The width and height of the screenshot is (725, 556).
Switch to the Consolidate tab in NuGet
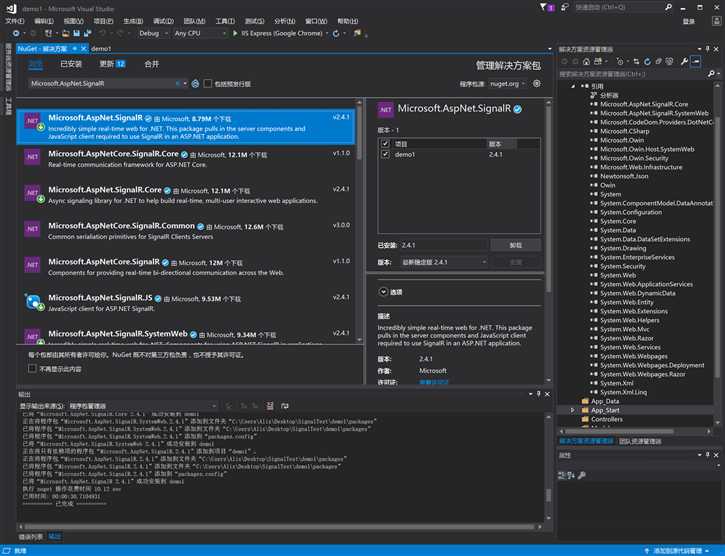(x=152, y=64)
